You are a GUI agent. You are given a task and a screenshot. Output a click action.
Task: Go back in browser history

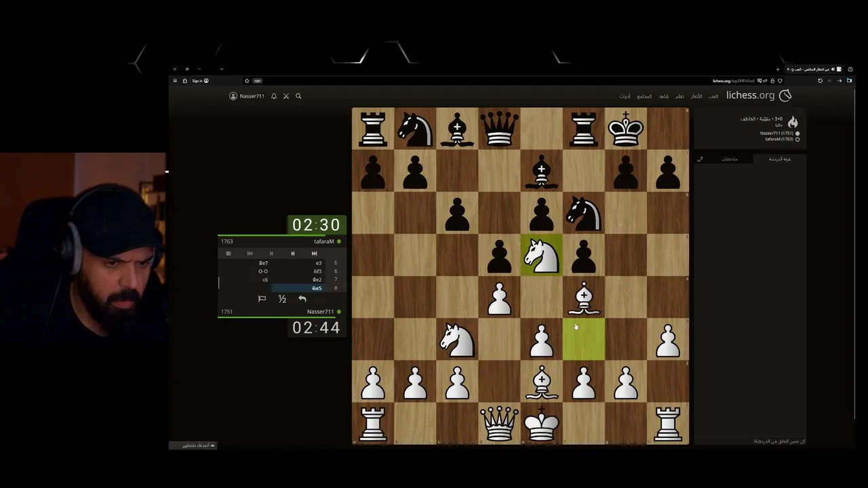pos(840,81)
